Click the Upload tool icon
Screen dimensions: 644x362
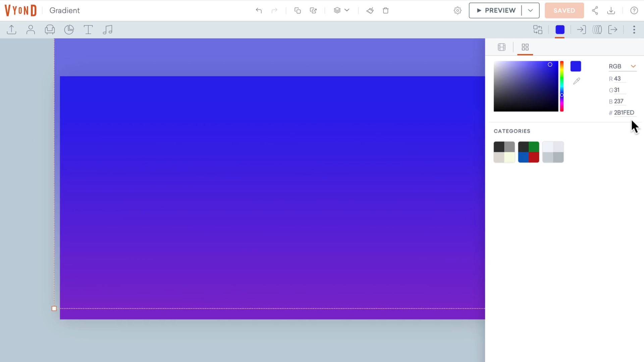(x=11, y=30)
